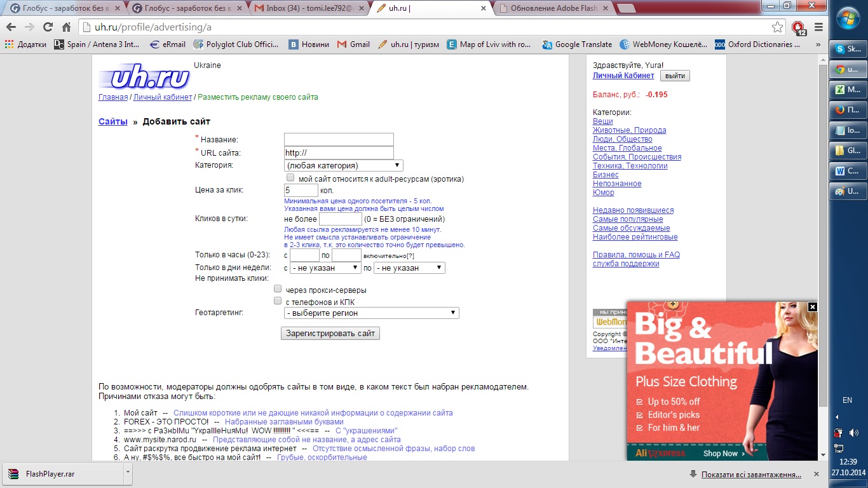Click into the Название input field
Viewport: 868px width, 488px height.
(339, 140)
